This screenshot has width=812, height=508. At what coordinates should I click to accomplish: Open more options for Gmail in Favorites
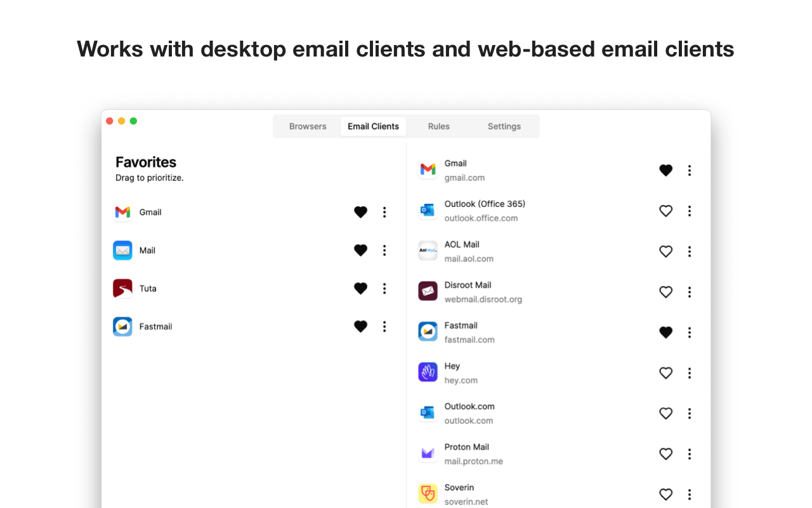pos(384,212)
